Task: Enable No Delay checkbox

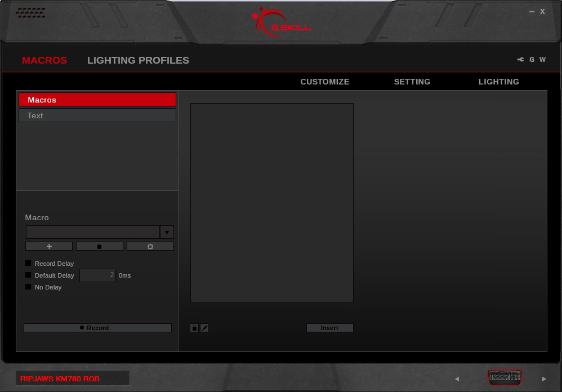Action: coord(28,287)
